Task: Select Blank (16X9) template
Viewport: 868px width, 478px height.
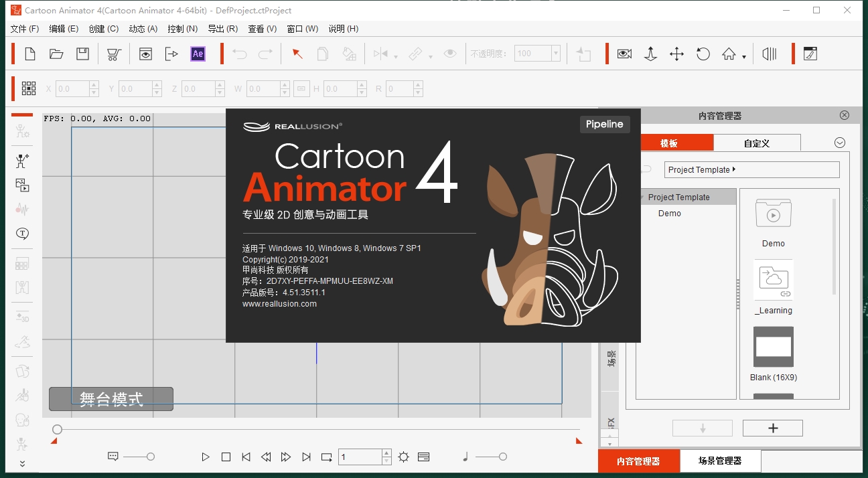Action: point(774,347)
